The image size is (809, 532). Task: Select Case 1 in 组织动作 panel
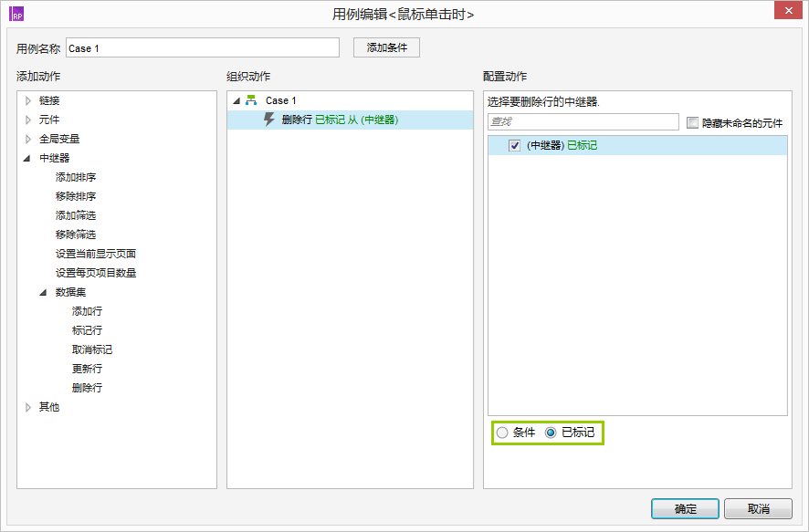click(280, 100)
